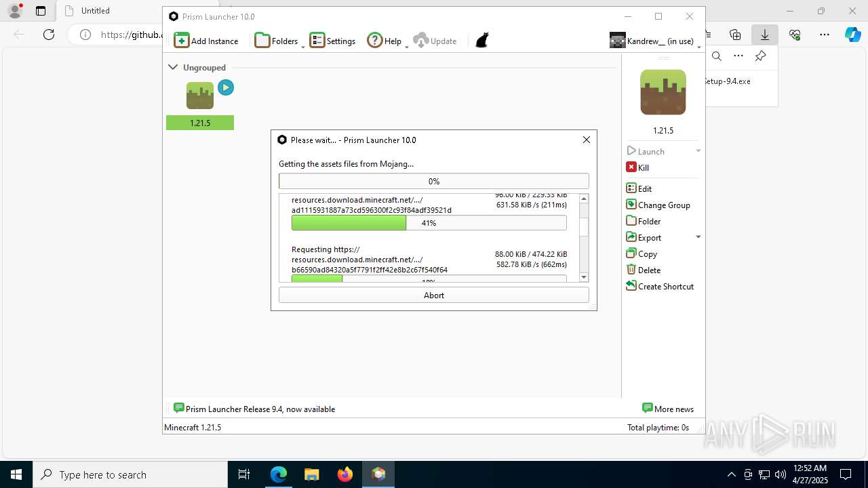
Task: Open Prism Launcher Release 9.4 news link
Action: pyautogui.click(x=254, y=409)
